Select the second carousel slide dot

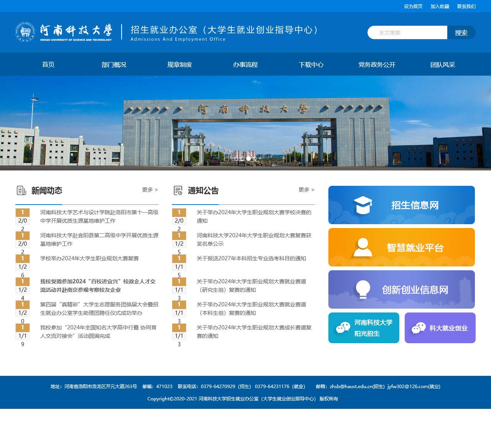242,159
